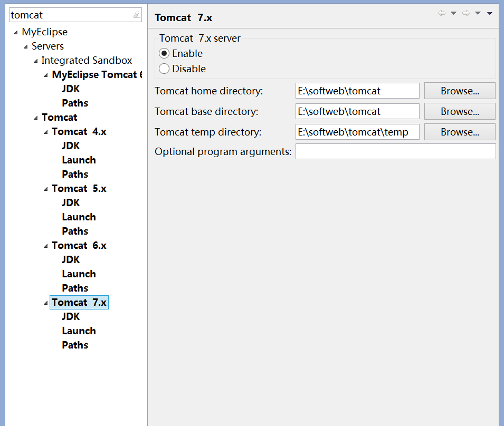Select Integrated Sandbox in the tree

click(87, 60)
